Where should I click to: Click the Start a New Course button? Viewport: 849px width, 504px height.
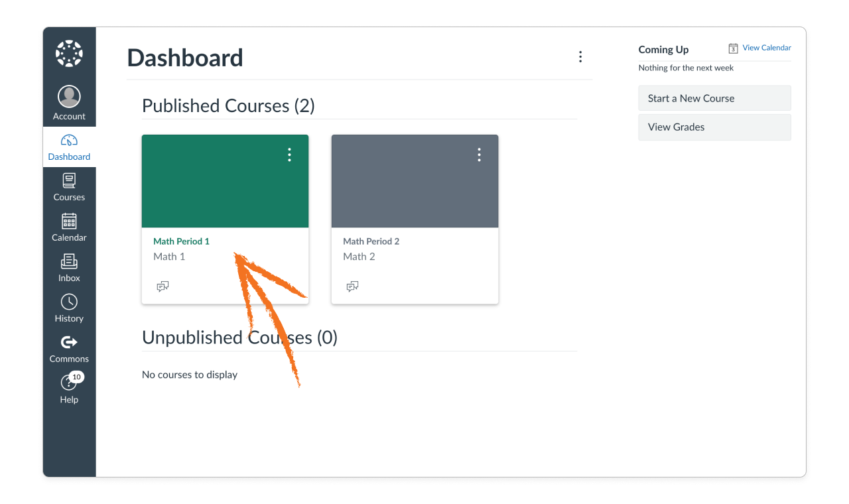714,97
